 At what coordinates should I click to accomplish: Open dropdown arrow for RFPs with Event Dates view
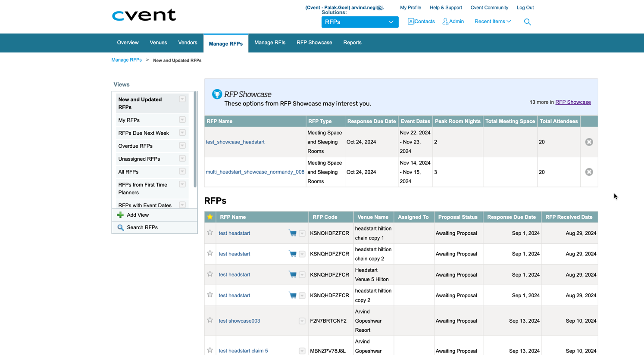182,205
